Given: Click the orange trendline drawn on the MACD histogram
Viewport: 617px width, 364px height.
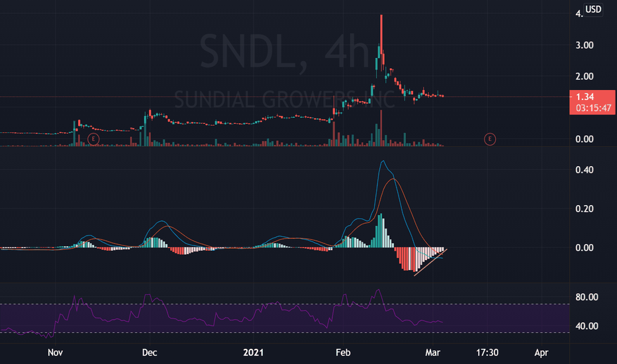Looking at the screenshot, I should [x=430, y=263].
